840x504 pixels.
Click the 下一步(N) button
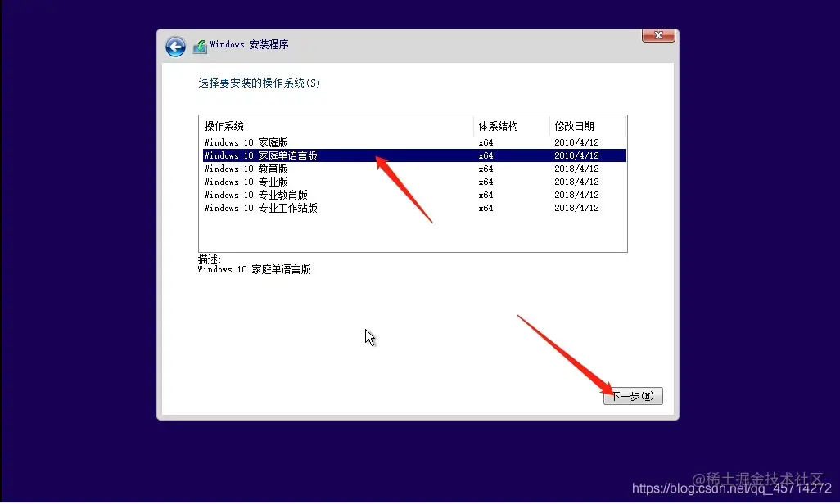(632, 395)
